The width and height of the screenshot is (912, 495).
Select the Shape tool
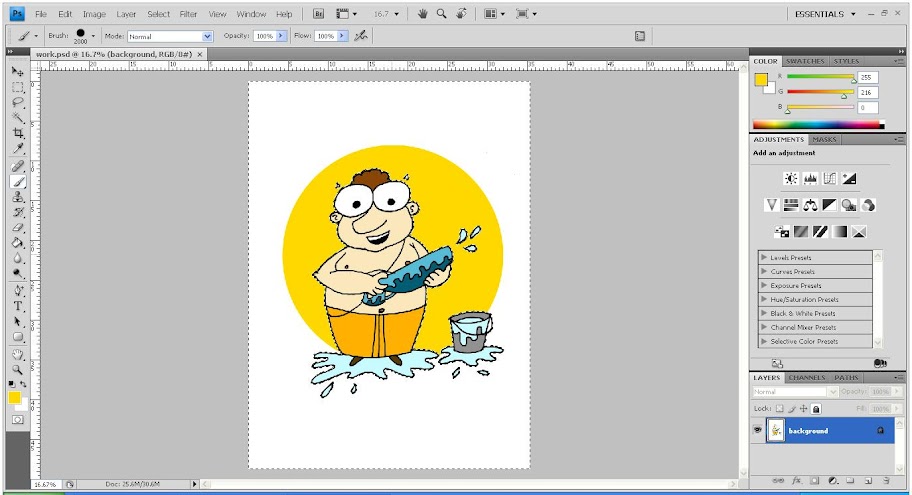point(18,337)
